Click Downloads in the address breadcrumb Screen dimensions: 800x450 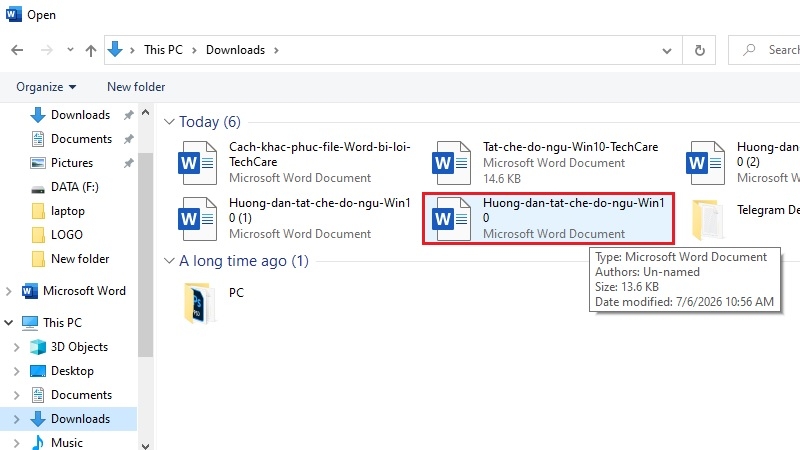[x=235, y=50]
